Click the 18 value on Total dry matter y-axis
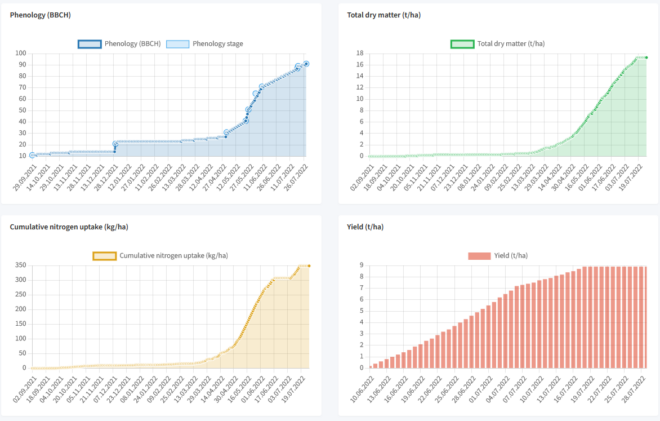 pos(360,53)
